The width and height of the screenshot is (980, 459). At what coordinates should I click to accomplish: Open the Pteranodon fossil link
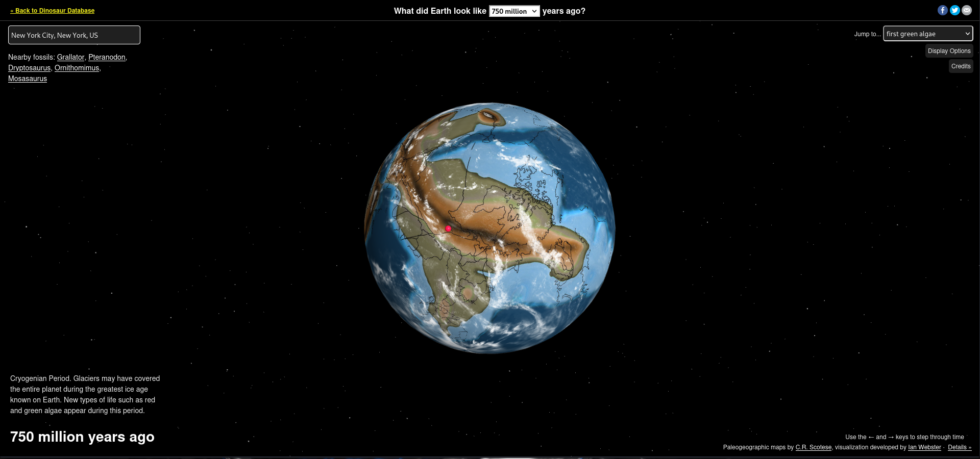pos(107,57)
